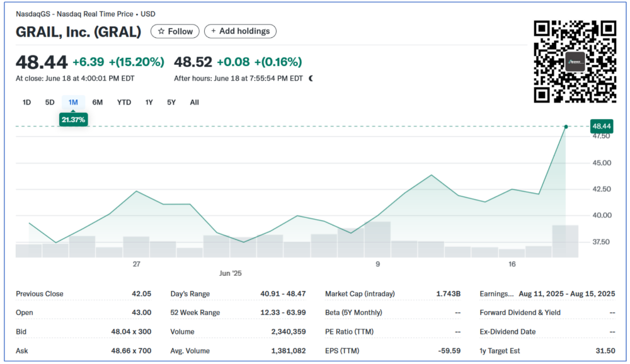Select the 1D chart range
630x364 pixels.
tap(26, 103)
